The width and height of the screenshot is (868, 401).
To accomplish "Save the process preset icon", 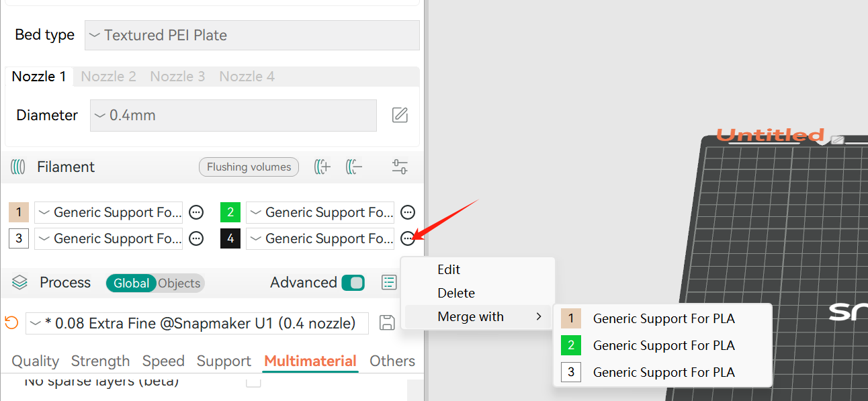I will pos(387,323).
